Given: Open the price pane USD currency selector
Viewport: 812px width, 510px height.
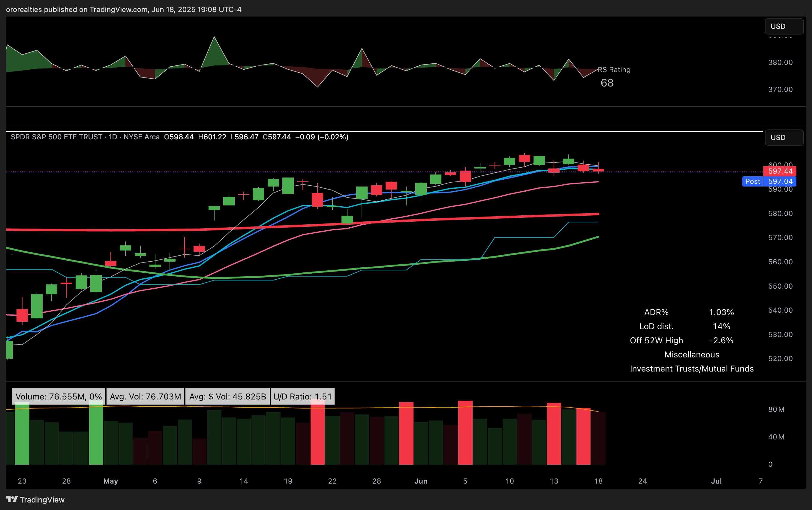Looking at the screenshot, I should pos(784,138).
